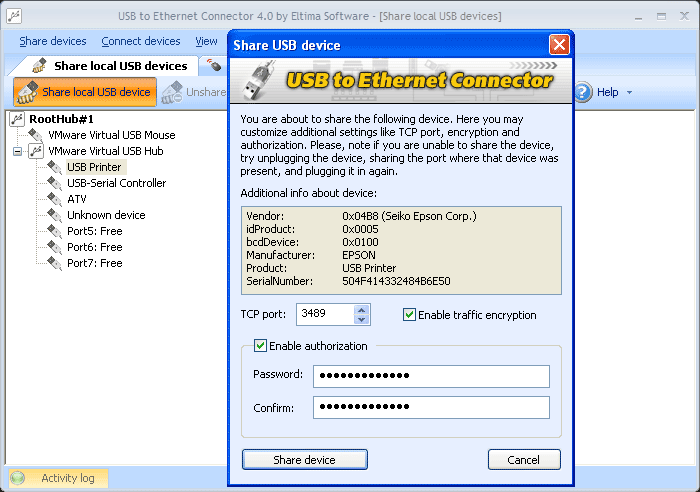
Task: Open the View menu
Action: tap(206, 41)
